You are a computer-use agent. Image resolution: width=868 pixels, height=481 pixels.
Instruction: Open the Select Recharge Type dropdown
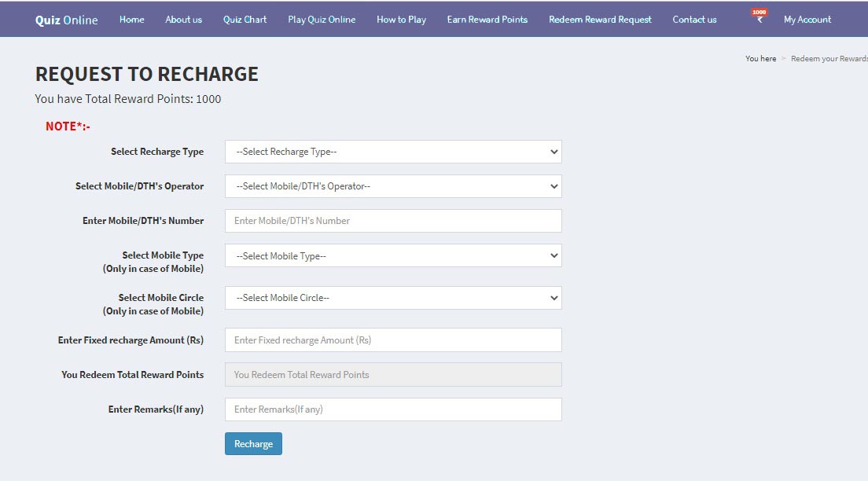pyautogui.click(x=393, y=152)
